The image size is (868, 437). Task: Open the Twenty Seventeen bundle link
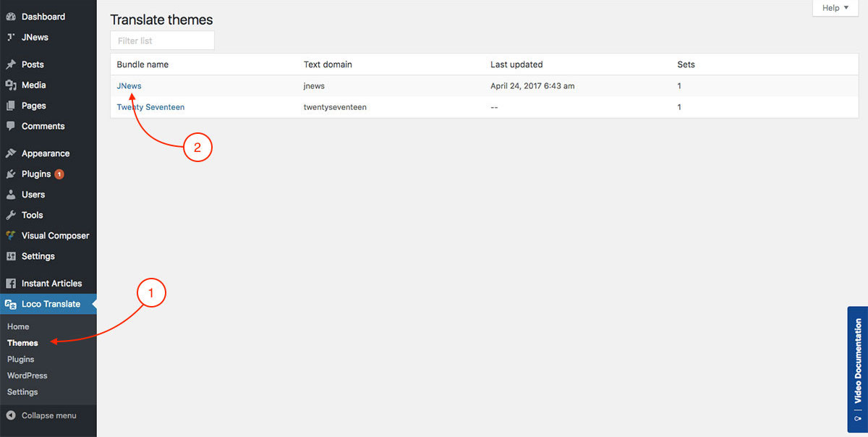(150, 107)
